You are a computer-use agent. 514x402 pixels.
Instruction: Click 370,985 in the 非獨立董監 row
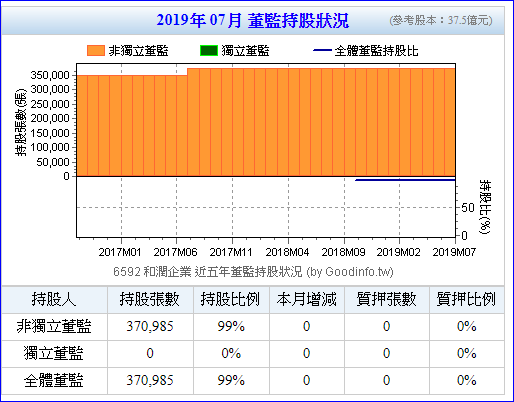click(x=150, y=326)
